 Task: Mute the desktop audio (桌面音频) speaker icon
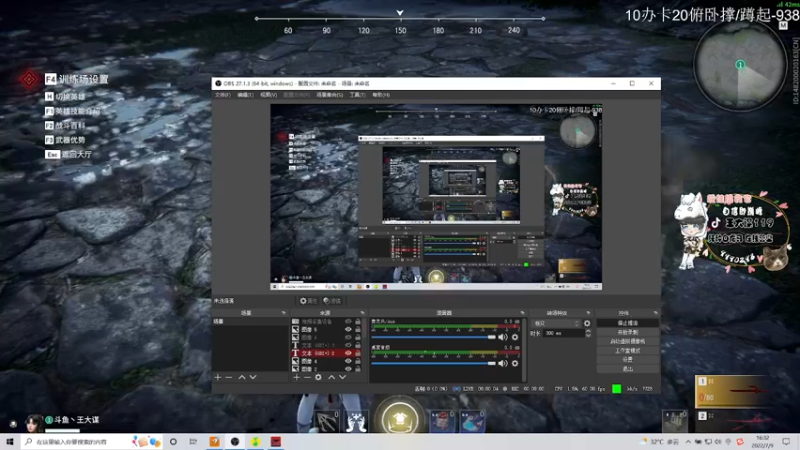click(x=503, y=363)
